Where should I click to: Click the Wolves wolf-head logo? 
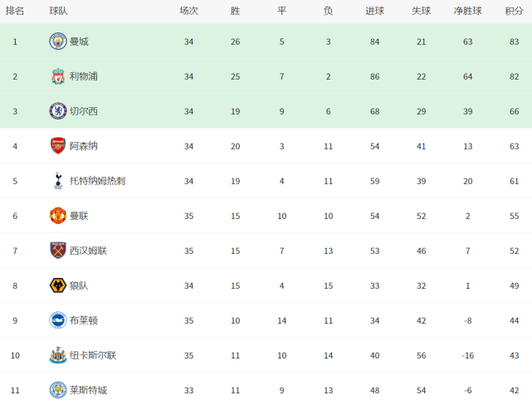58,285
